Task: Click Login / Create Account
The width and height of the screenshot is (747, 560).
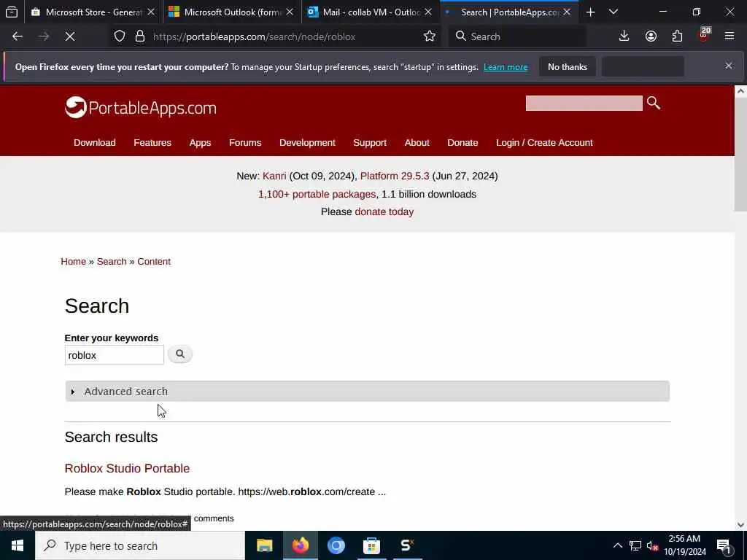Action: click(x=544, y=143)
